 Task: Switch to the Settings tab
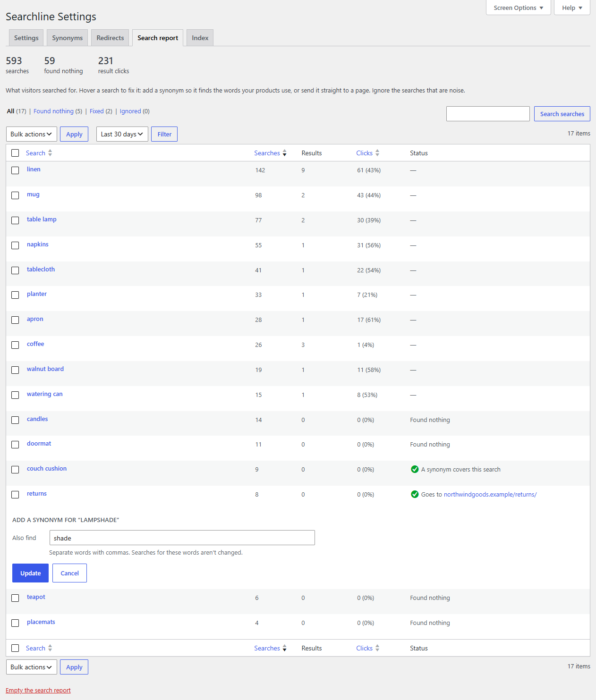click(x=26, y=38)
